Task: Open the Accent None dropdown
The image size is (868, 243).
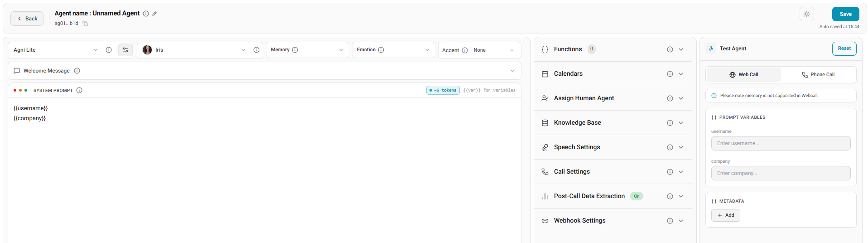Action: pos(494,50)
